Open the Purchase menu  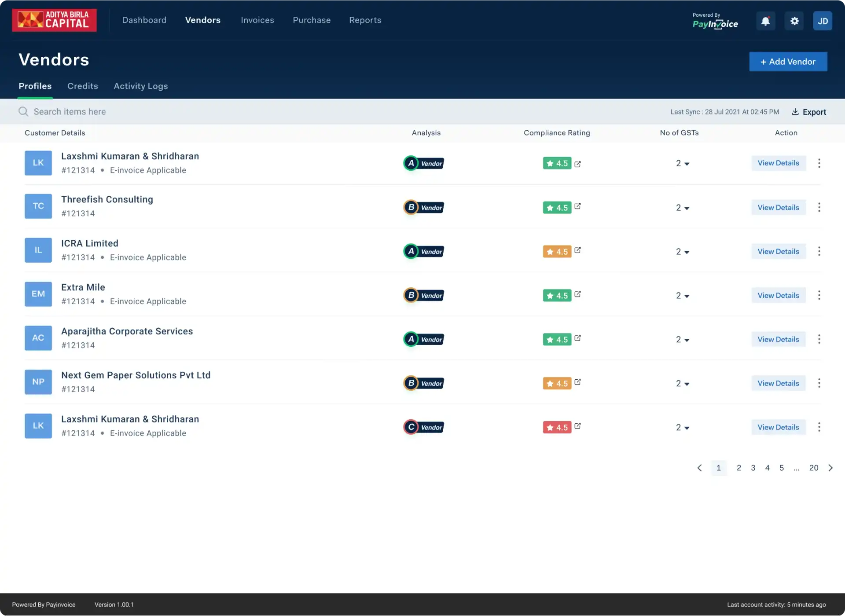(x=312, y=20)
